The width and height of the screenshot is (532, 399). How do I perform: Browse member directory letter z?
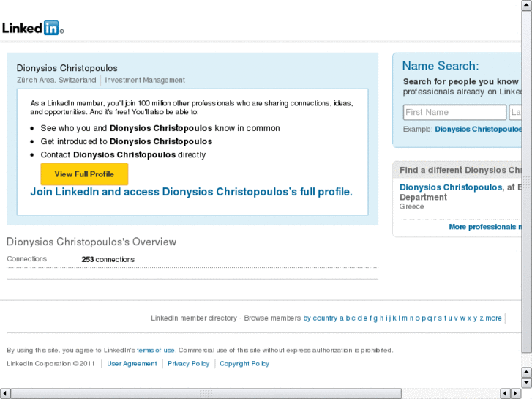coord(482,318)
